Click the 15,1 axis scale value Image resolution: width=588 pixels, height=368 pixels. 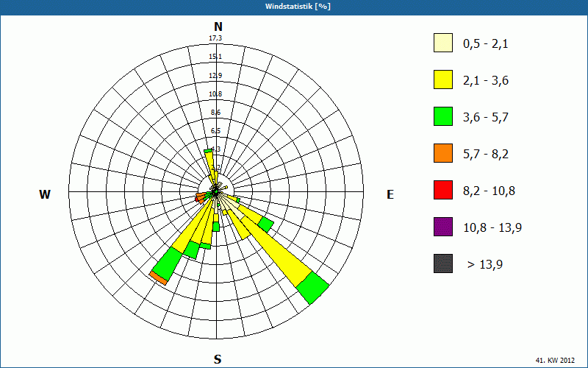(x=215, y=57)
